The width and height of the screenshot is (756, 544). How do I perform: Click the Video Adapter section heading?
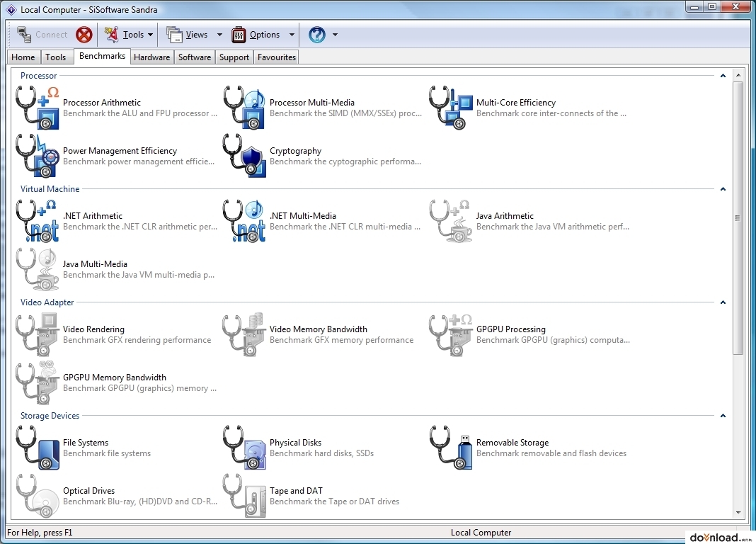click(47, 302)
